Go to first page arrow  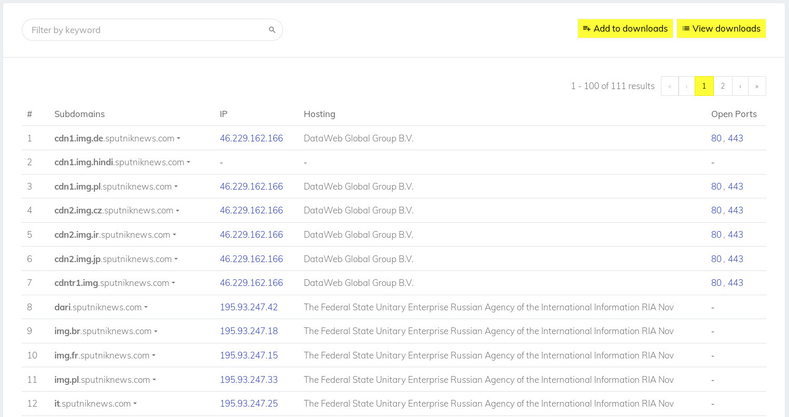tap(669, 86)
